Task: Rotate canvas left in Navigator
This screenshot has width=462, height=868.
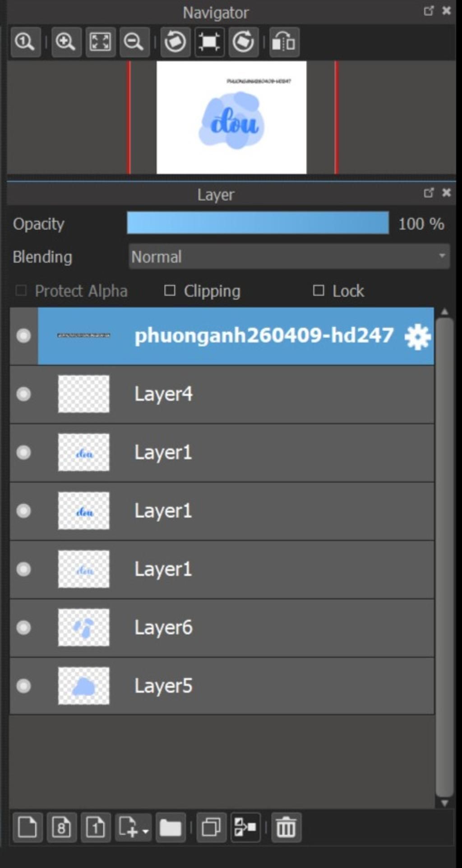Action: (175, 42)
